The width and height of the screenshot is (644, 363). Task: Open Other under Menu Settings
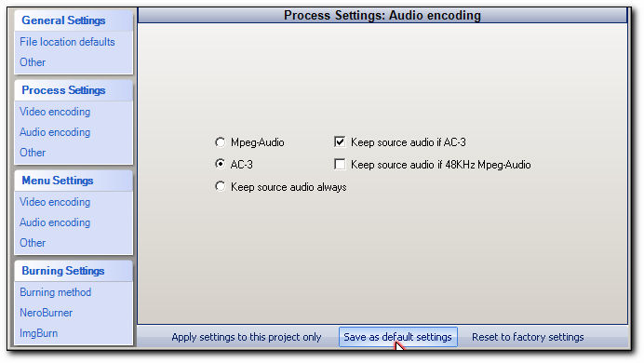pyautogui.click(x=33, y=243)
